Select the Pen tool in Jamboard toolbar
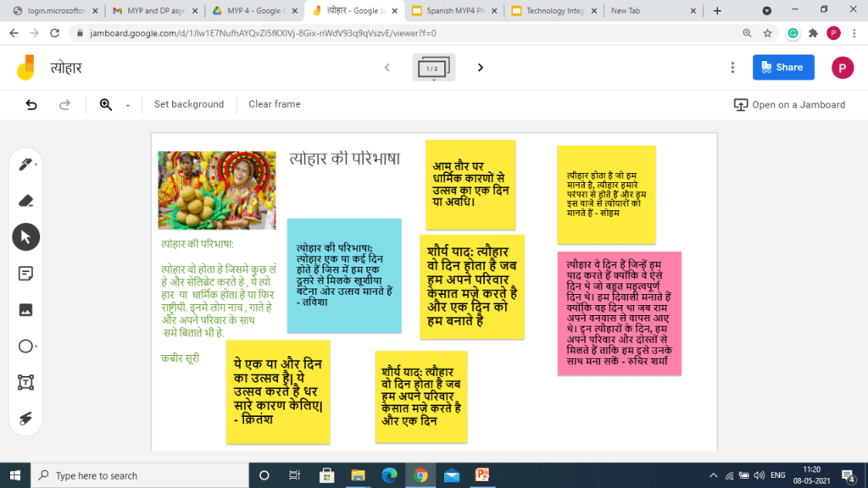 25,164
